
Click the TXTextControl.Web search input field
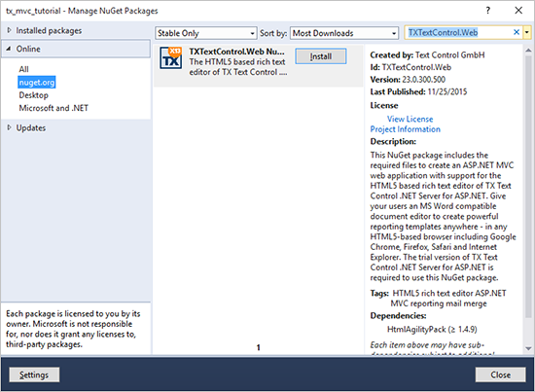click(x=458, y=33)
